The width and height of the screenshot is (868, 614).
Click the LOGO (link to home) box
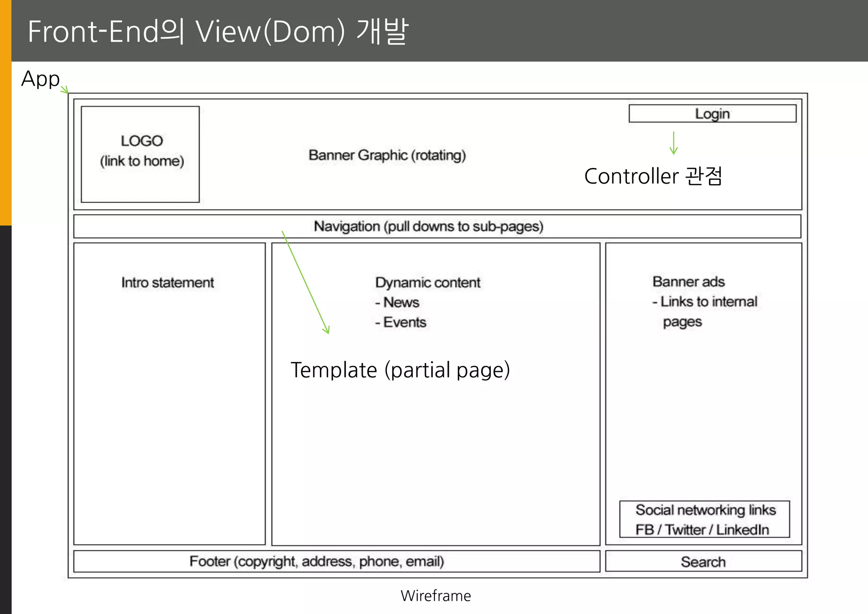point(140,154)
